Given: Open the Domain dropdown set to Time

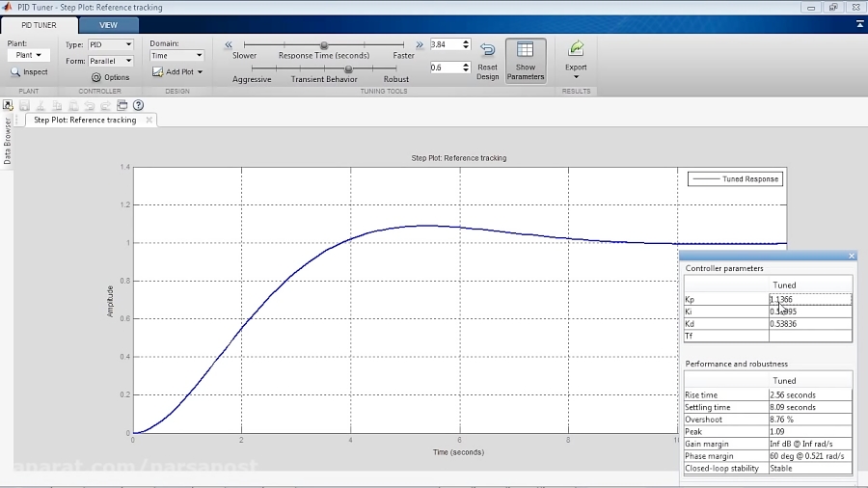Looking at the screenshot, I should (176, 56).
